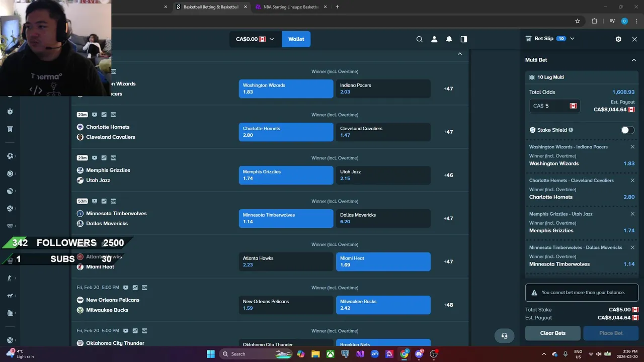Open Zoom from the taskbar
644x362 pixels.
tap(374, 354)
